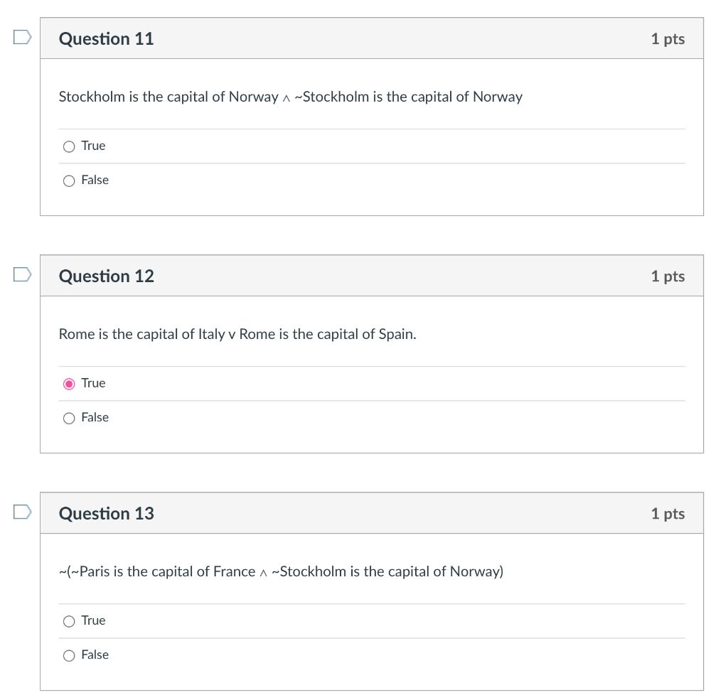Deselect True on Question 12
Viewport: 728px width, 700px height.
tap(69, 383)
